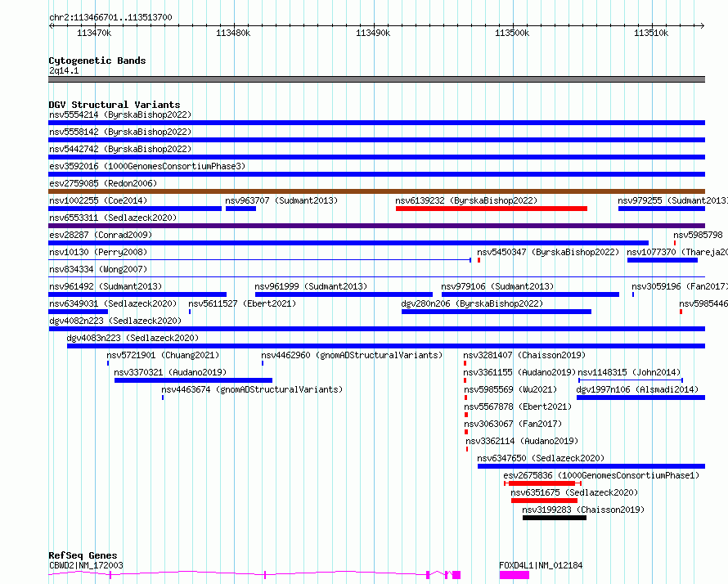Select the black nsv3199283 (Chaisson2019) bar
The width and height of the screenshot is (728, 584).
coord(555,518)
